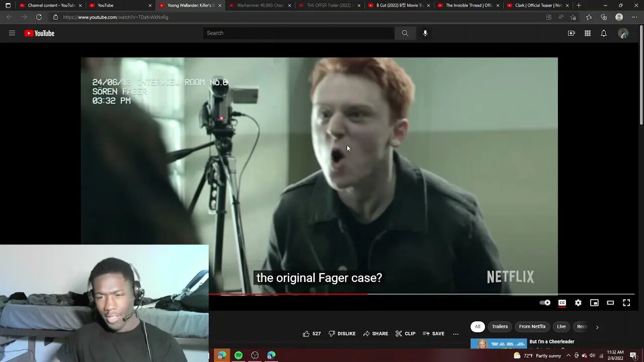Switch to theater mode
This screenshot has height=362, width=644.
point(610,303)
